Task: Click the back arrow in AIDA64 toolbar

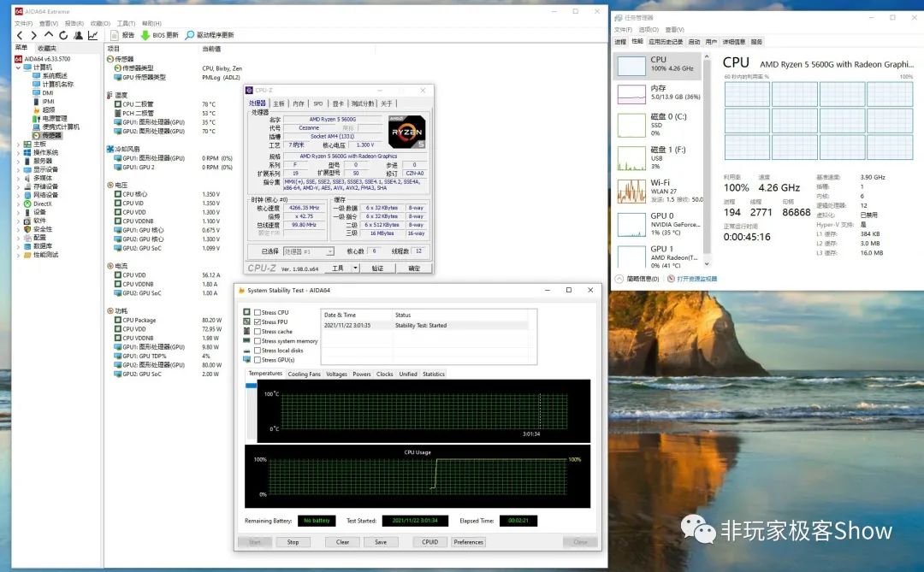Action: [20, 36]
